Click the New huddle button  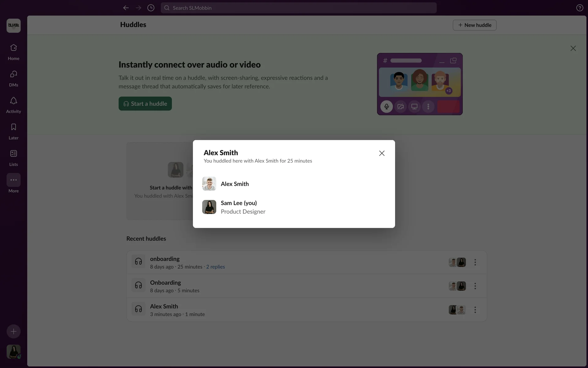click(x=474, y=25)
